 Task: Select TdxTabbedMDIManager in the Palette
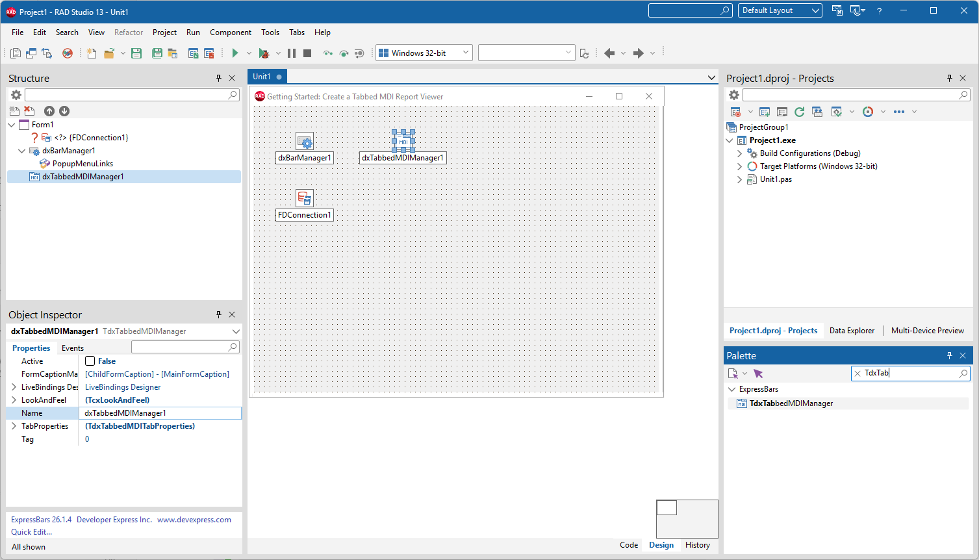click(x=848, y=403)
